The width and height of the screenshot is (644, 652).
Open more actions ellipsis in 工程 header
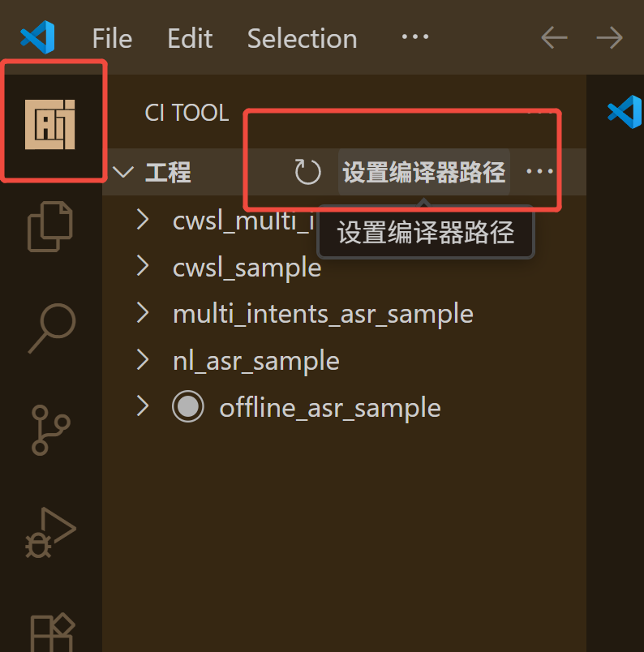coord(539,172)
